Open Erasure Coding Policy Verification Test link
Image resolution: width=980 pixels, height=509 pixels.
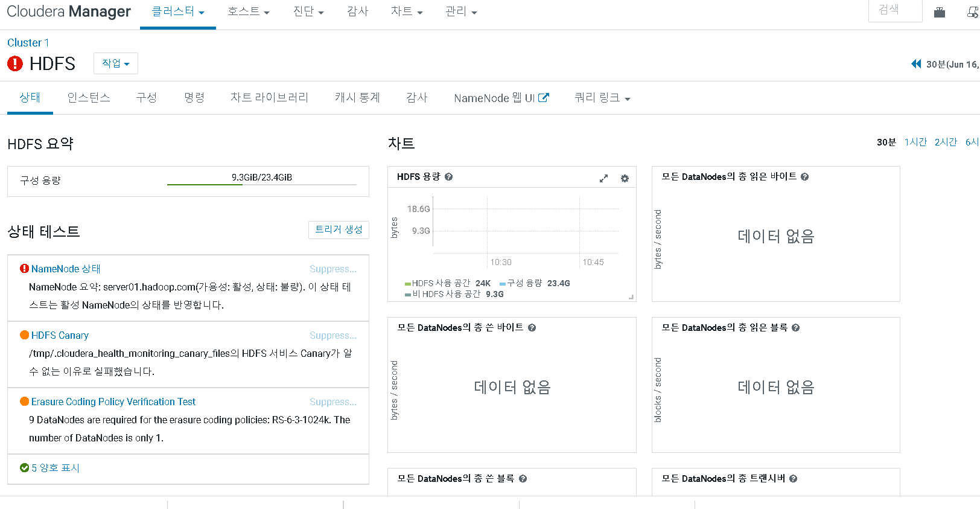pos(113,402)
